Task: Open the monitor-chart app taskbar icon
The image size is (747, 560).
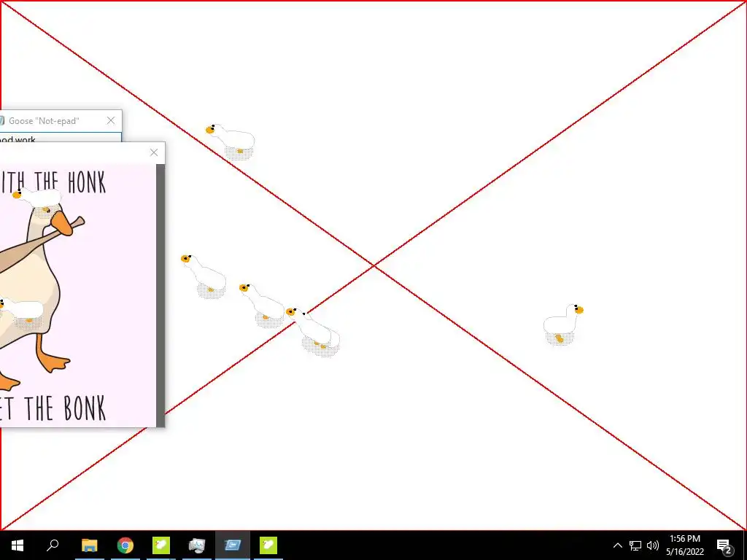Action: [x=197, y=545]
